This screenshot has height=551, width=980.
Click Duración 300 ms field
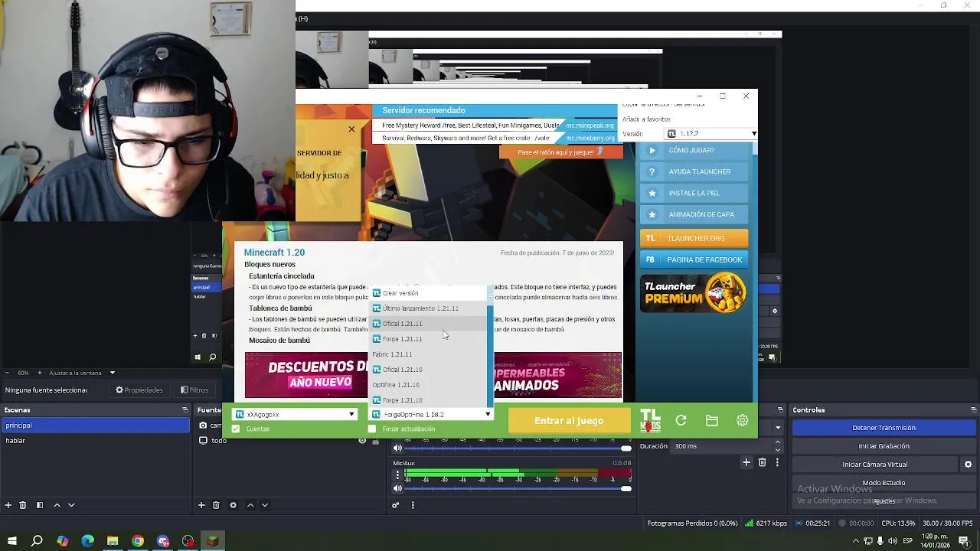coord(722,446)
